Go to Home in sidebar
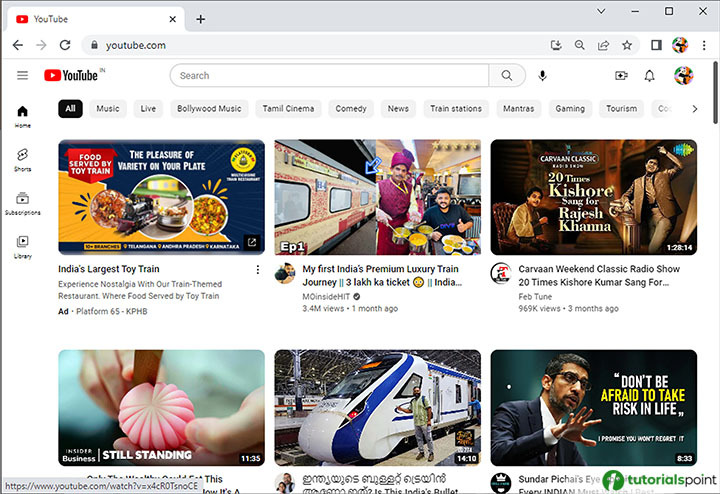This screenshot has height=494, width=720. [x=22, y=117]
